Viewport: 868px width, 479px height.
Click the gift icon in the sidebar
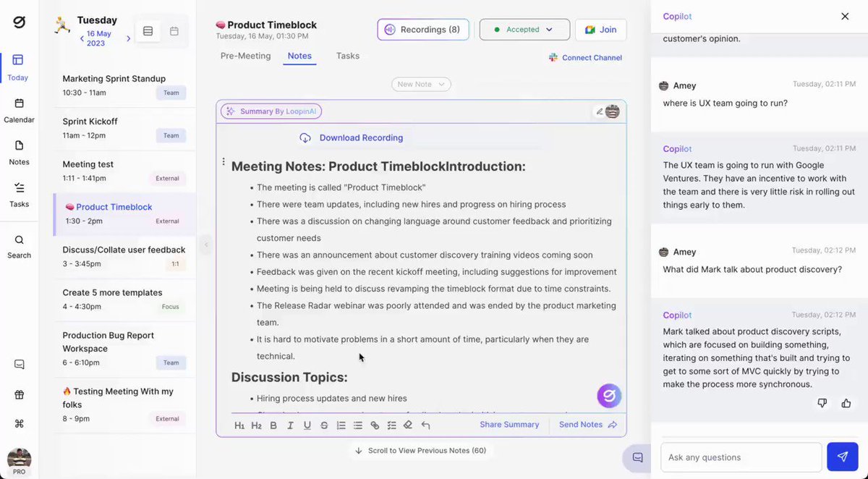(19, 394)
